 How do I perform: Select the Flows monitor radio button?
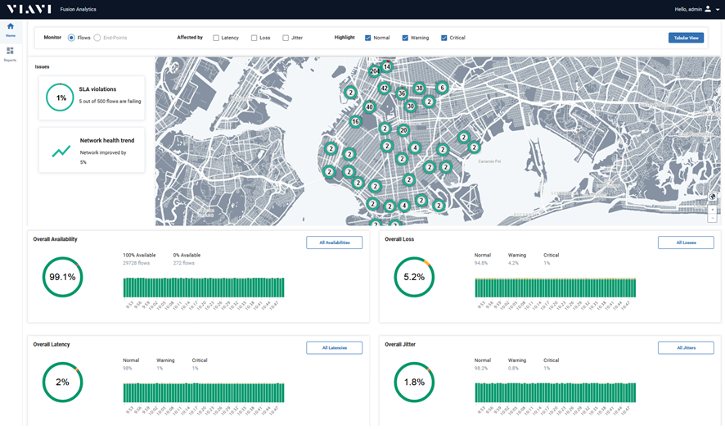pyautogui.click(x=71, y=38)
